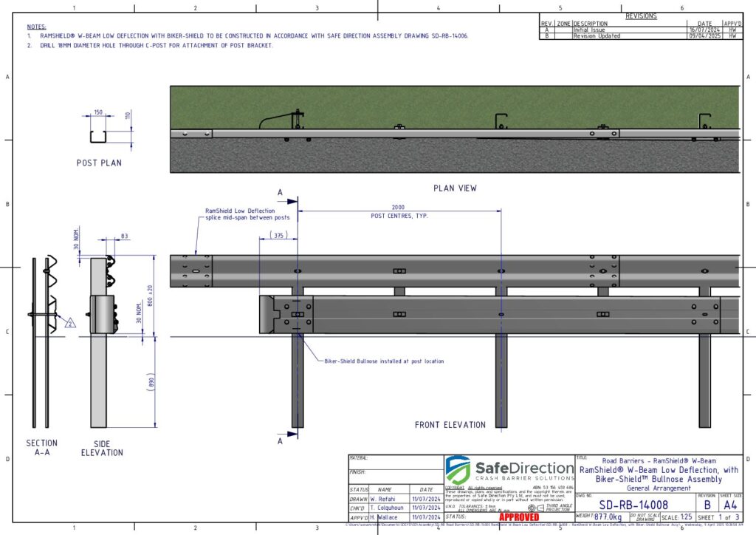This screenshot has height=535, width=756.
Task: Click the note 2 triangle flag marker
Action: coord(70,324)
